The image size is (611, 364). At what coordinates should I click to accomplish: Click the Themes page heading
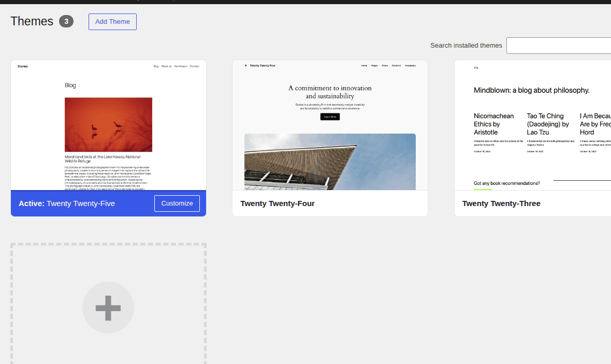(32, 21)
